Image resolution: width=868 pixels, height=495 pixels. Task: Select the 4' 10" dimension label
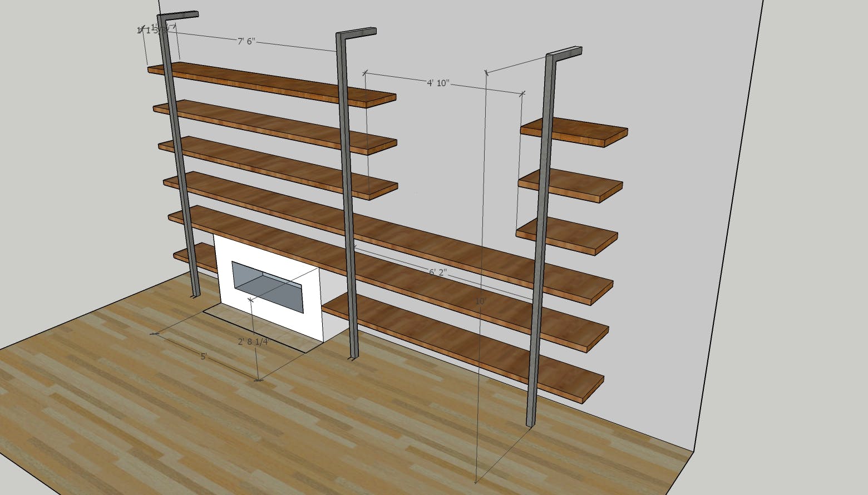point(438,83)
